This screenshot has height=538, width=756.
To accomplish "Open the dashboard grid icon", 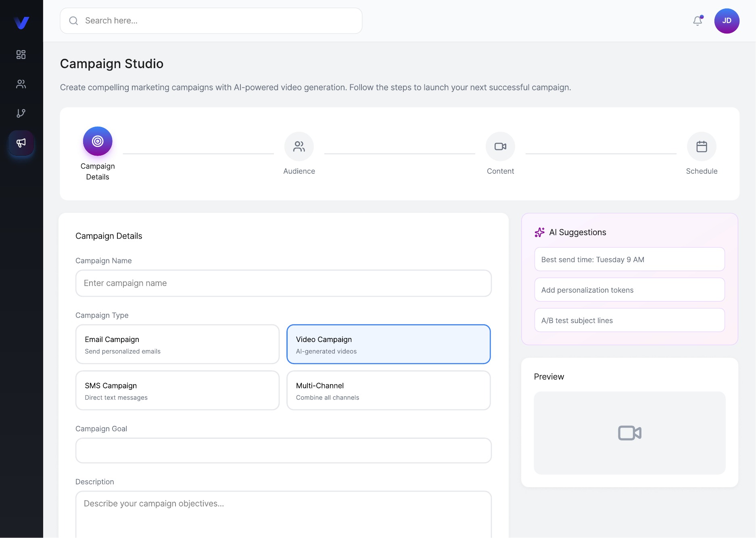I will tap(21, 54).
